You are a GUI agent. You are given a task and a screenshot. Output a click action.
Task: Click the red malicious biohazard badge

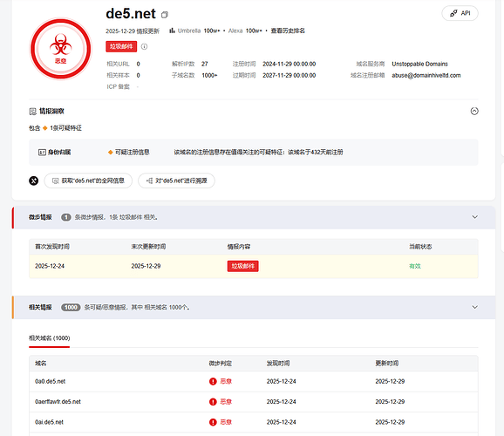[x=60, y=49]
